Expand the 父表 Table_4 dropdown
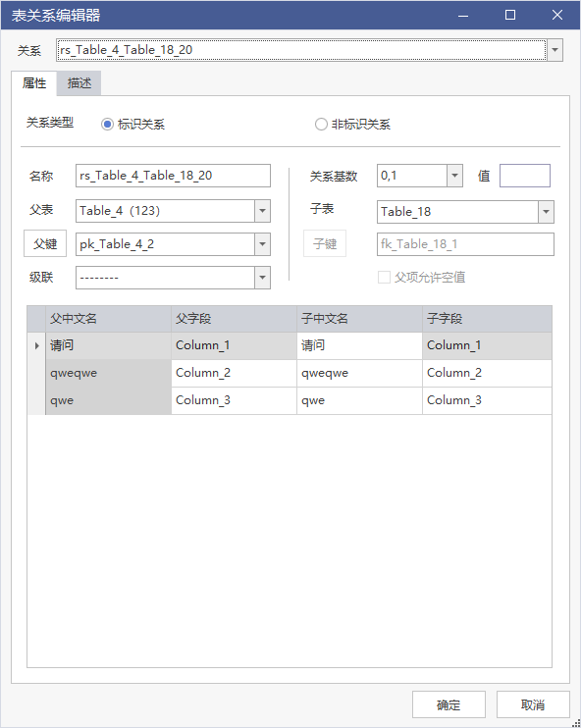 coord(262,211)
